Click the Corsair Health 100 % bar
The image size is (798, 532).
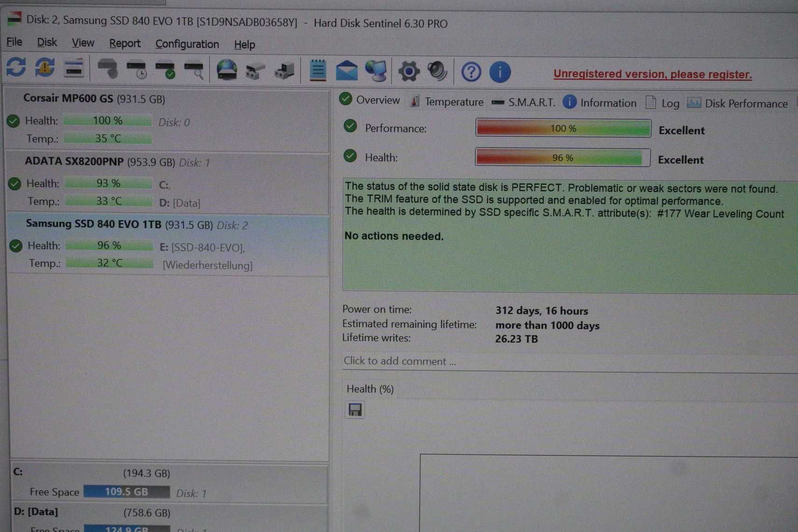(107, 120)
